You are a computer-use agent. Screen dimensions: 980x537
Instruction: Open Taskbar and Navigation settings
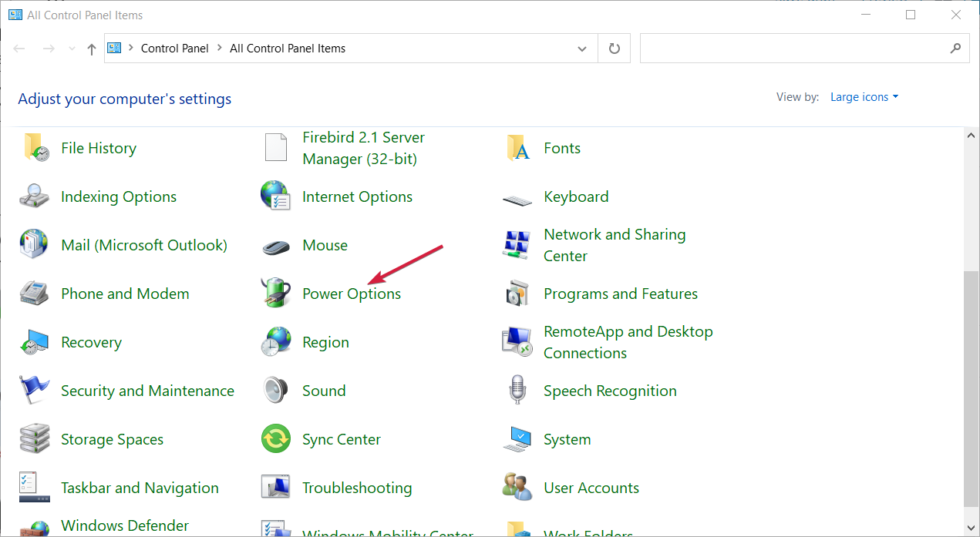coord(140,488)
